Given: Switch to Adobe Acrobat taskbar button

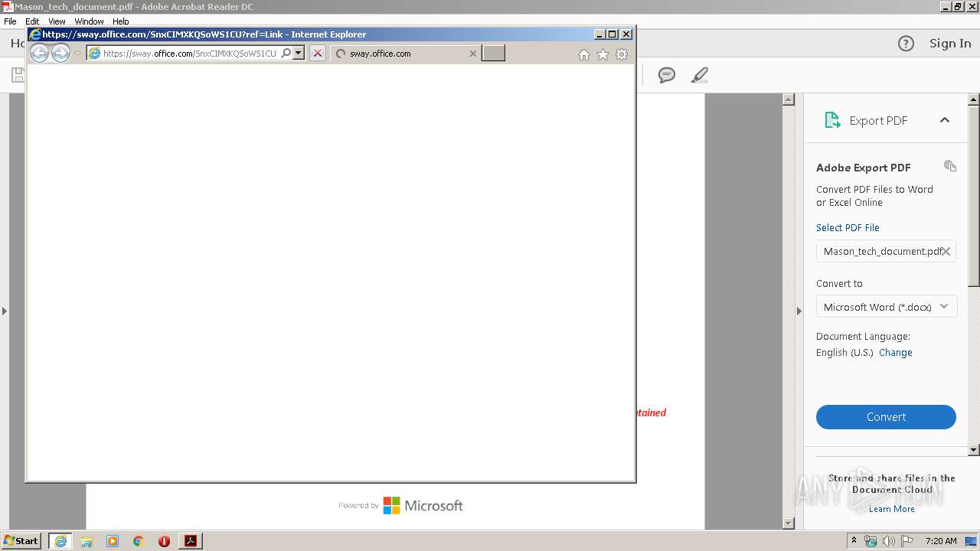Looking at the screenshot, I should (x=191, y=541).
